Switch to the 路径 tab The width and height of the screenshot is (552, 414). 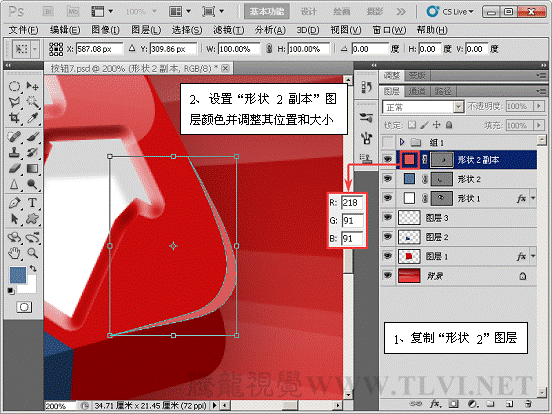(443, 91)
